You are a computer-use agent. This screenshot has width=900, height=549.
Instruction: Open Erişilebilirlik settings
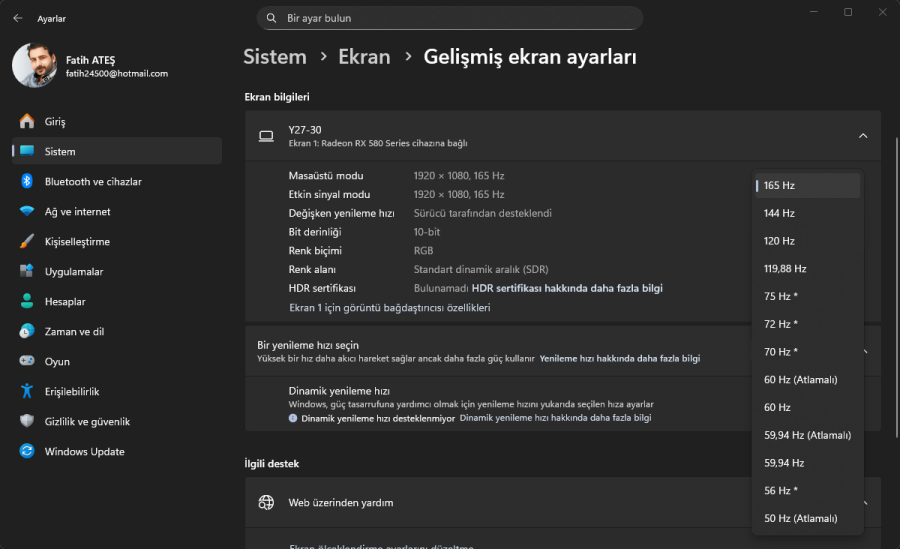(x=71, y=392)
